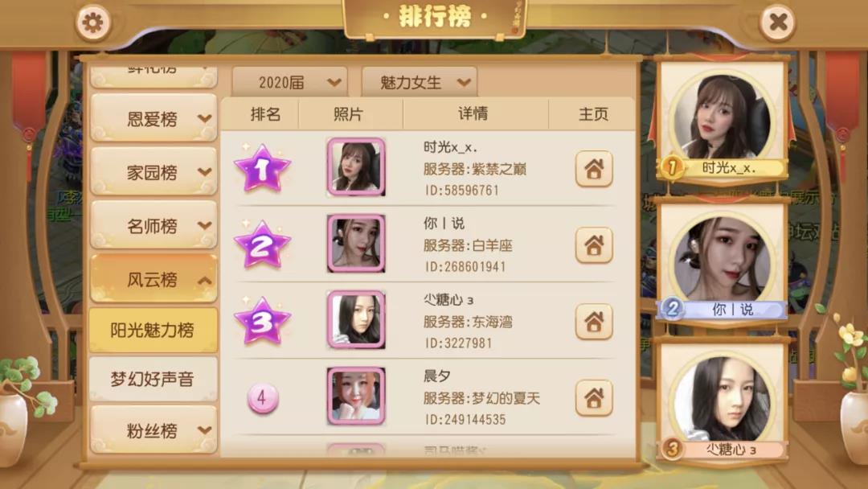Select the 阳光魅力榜 tab

[154, 330]
